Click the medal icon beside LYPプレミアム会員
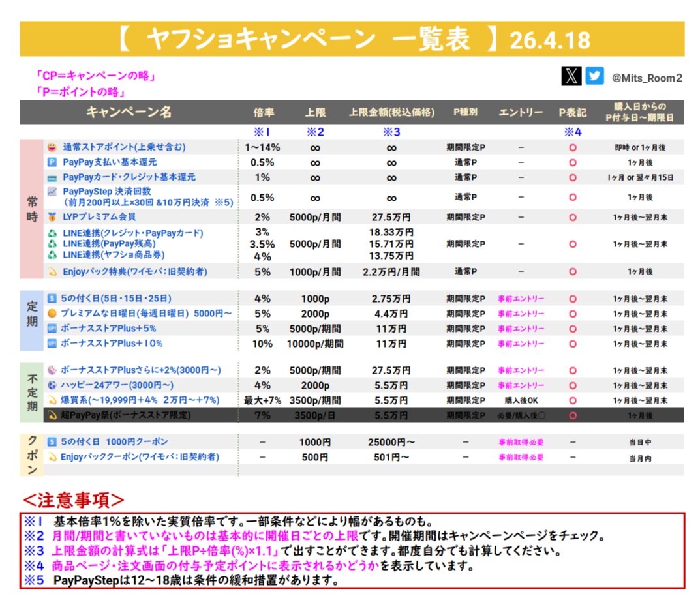Viewport: 700px width, 611px height. click(x=52, y=217)
